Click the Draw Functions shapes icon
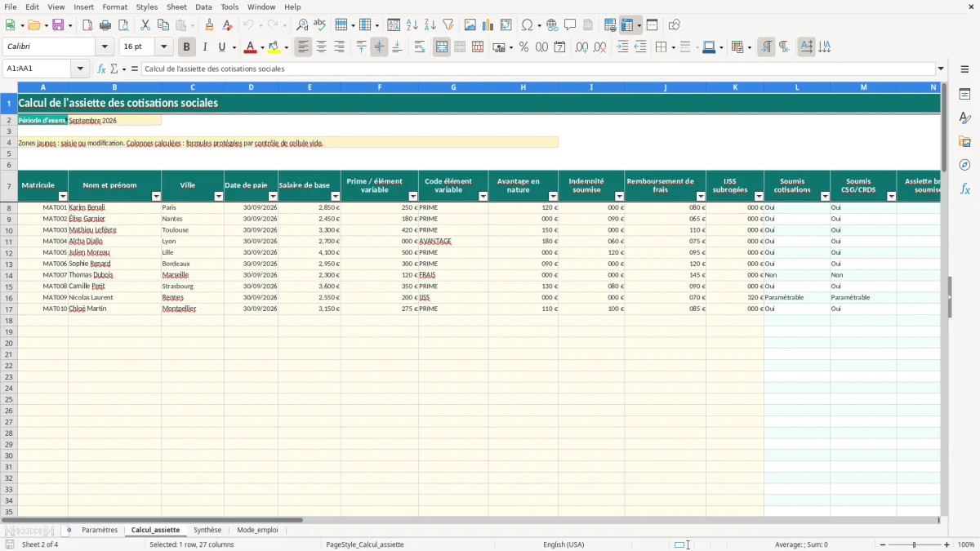 (x=674, y=25)
